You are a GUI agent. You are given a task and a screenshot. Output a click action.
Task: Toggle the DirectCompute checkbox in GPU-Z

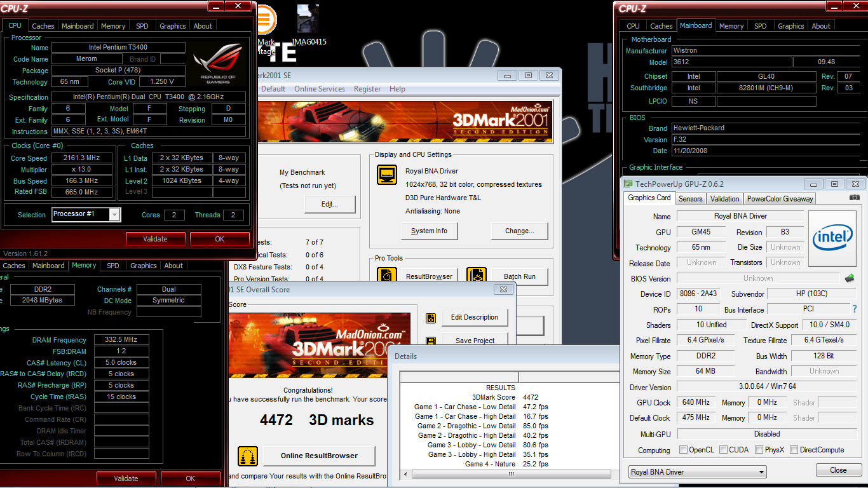794,450
